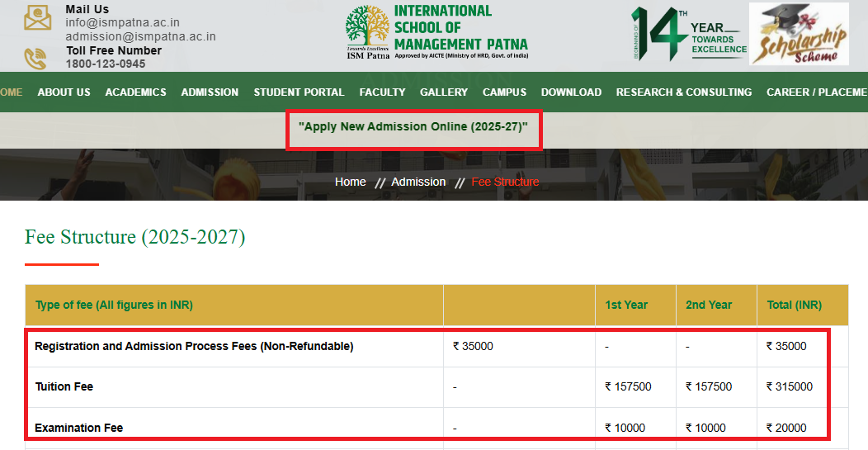
Task: Open the STUDENT PORTAL menu
Action: tap(299, 92)
